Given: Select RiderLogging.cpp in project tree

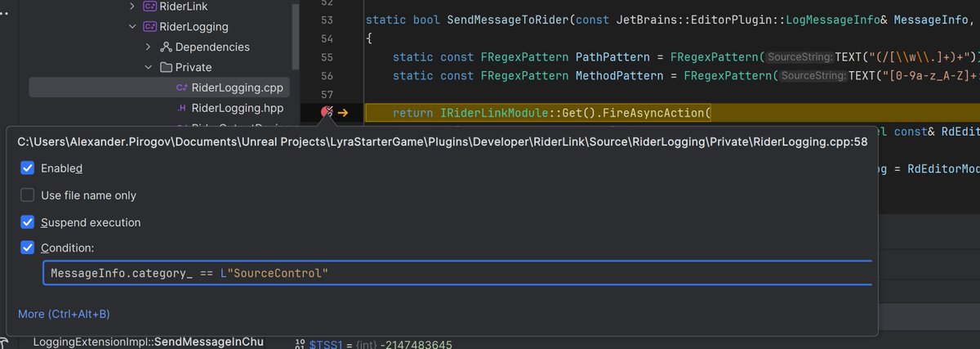Looking at the screenshot, I should [158, 87].
